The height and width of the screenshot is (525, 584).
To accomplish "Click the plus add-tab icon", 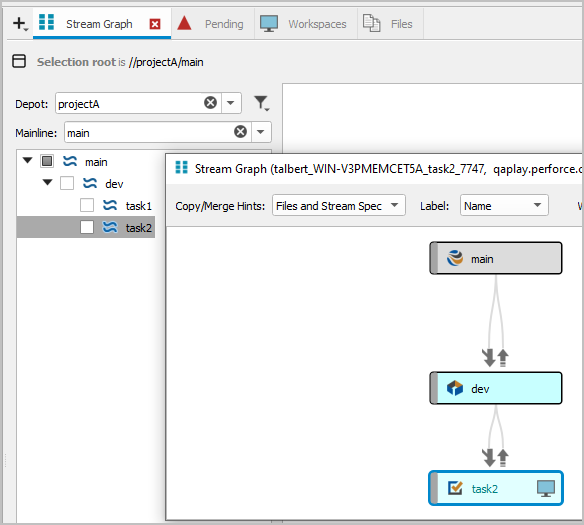I will click(x=20, y=24).
